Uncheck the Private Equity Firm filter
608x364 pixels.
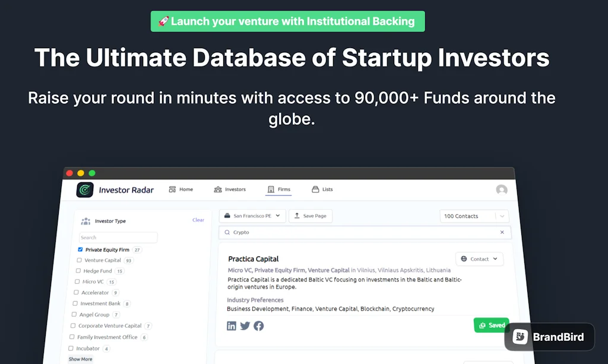click(80, 249)
